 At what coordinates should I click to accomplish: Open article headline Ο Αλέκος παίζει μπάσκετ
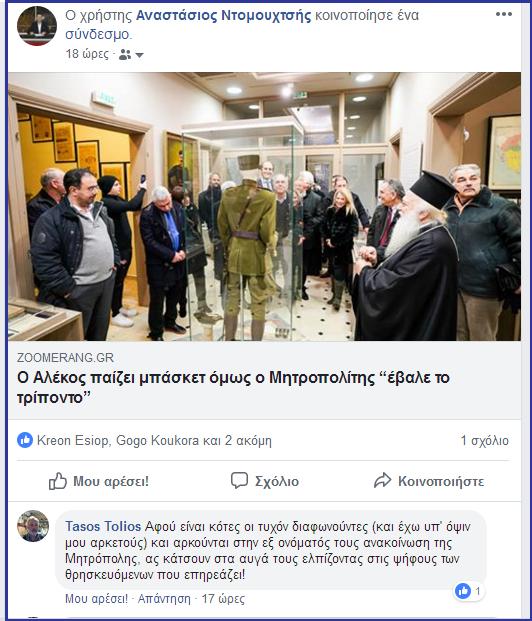233,387
